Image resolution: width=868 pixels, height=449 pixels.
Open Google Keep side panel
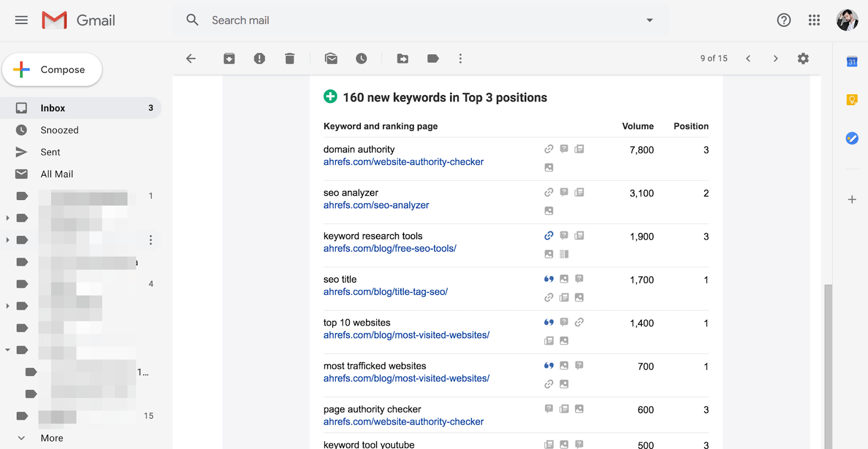pyautogui.click(x=852, y=100)
